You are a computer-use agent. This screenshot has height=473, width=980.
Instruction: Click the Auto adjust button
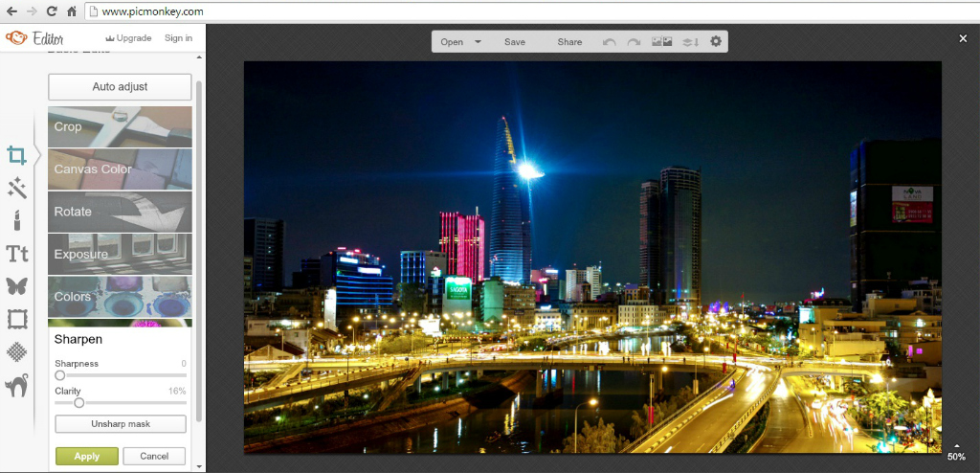point(120,87)
